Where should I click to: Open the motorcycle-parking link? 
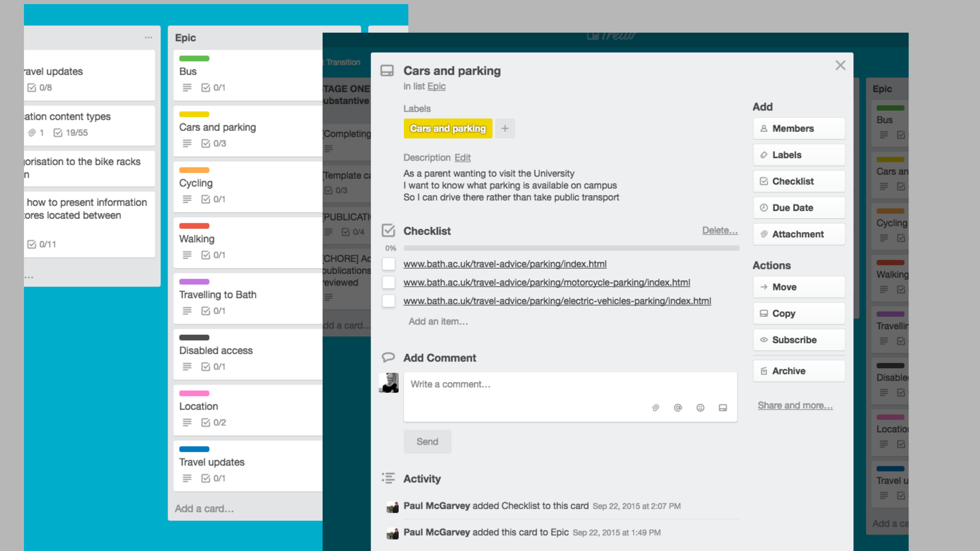(547, 282)
